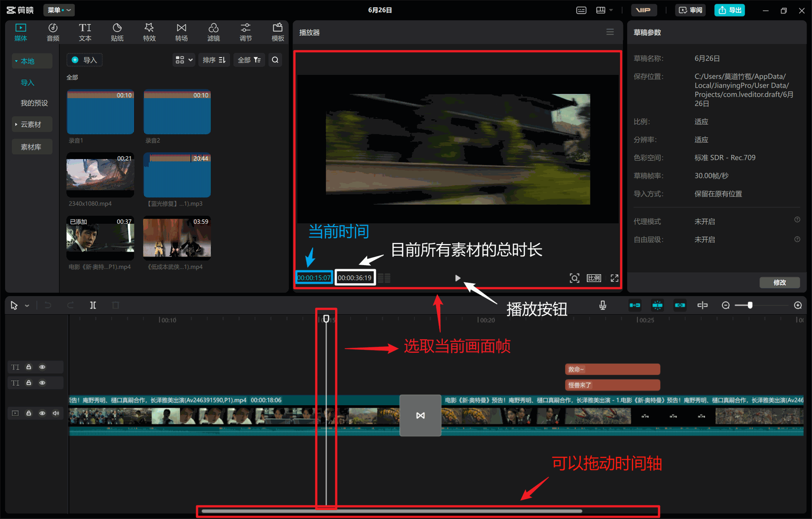812x519 pixels.
Task: Mute the main video track audio
Action: pyautogui.click(x=56, y=413)
